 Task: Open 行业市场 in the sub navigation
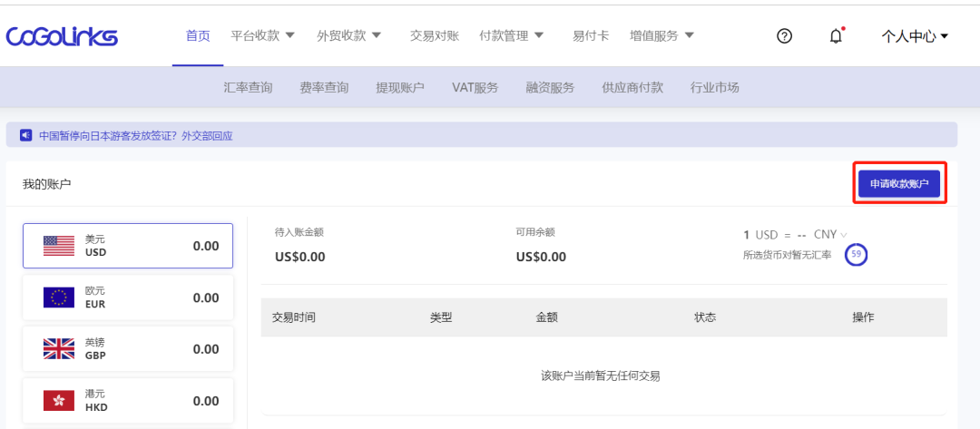click(x=715, y=87)
